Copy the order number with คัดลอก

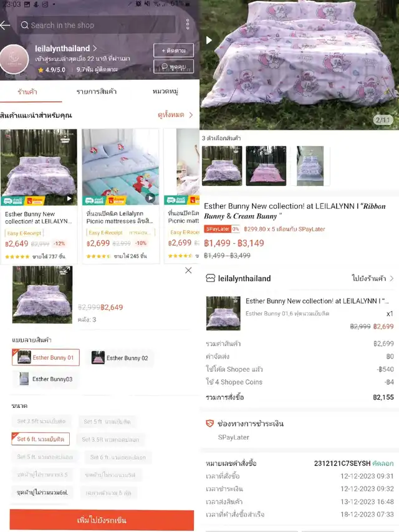pyautogui.click(x=383, y=463)
